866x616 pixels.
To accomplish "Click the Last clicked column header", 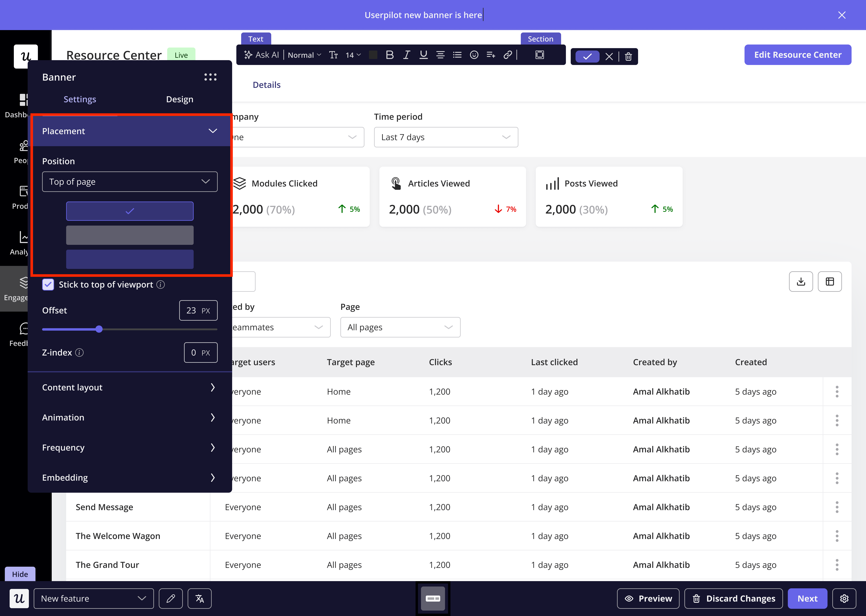I will (554, 362).
